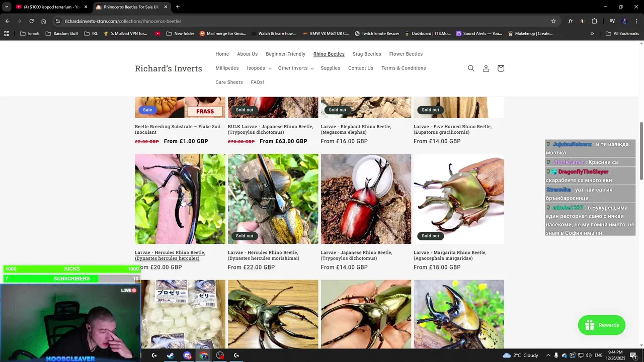Open Larvae - Hercules Rhino Beetle morishimai link

[x=264, y=255]
